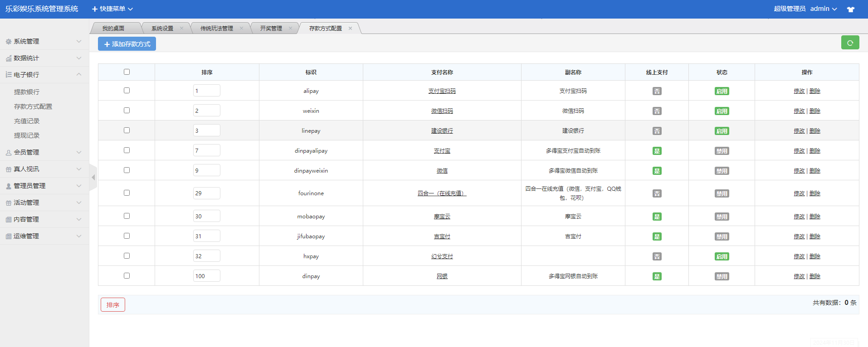Open the admin user dropdown
This screenshot has height=347, width=868.
click(x=823, y=9)
